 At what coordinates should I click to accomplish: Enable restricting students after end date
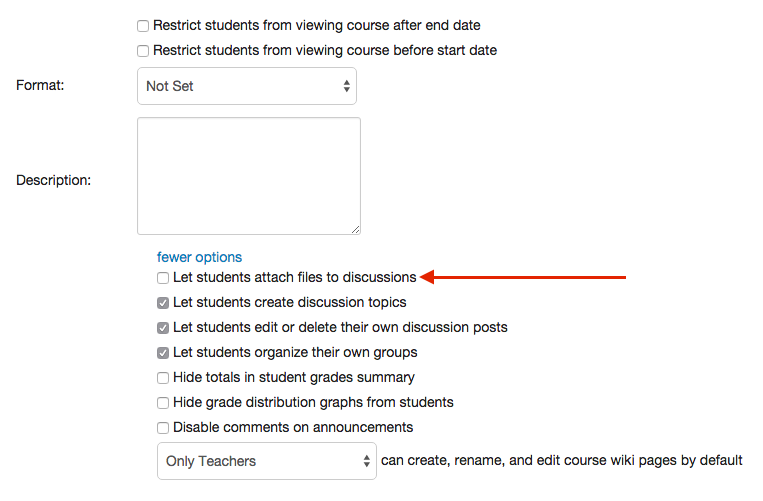[143, 25]
